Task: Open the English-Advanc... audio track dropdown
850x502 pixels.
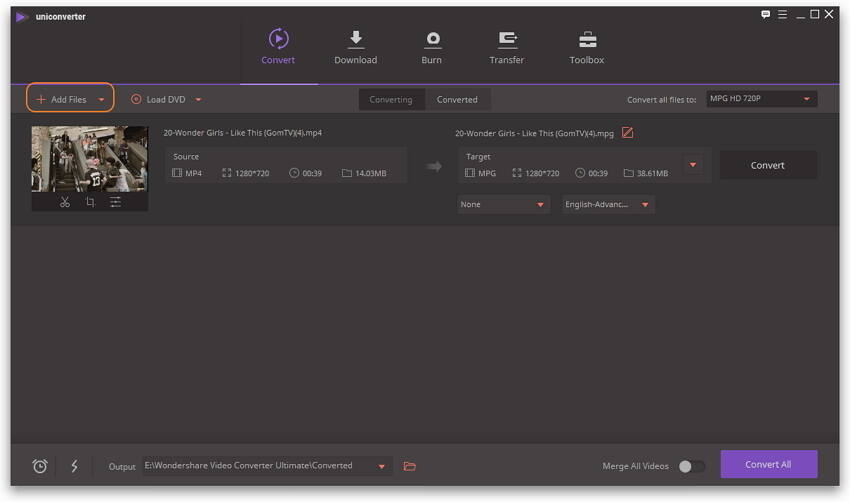Action: click(608, 204)
